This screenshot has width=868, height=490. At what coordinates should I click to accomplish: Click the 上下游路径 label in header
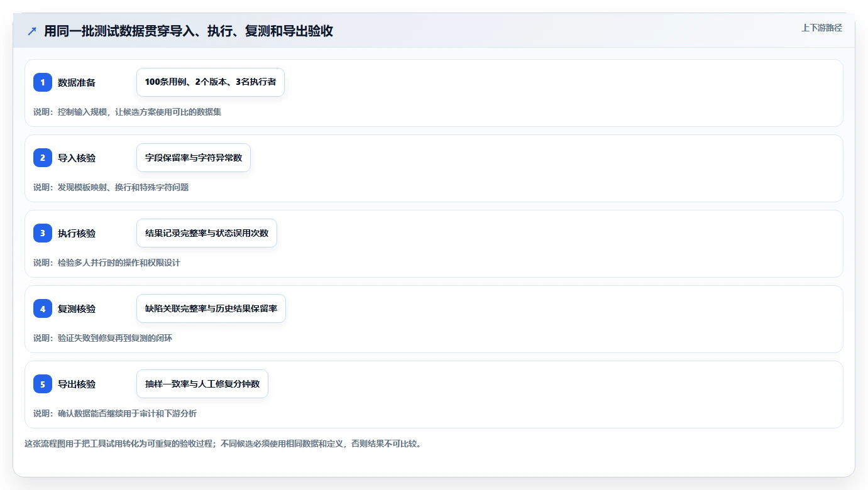(x=821, y=28)
